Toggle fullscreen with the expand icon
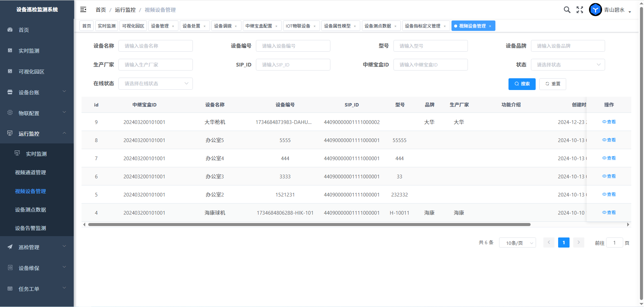 [580, 10]
